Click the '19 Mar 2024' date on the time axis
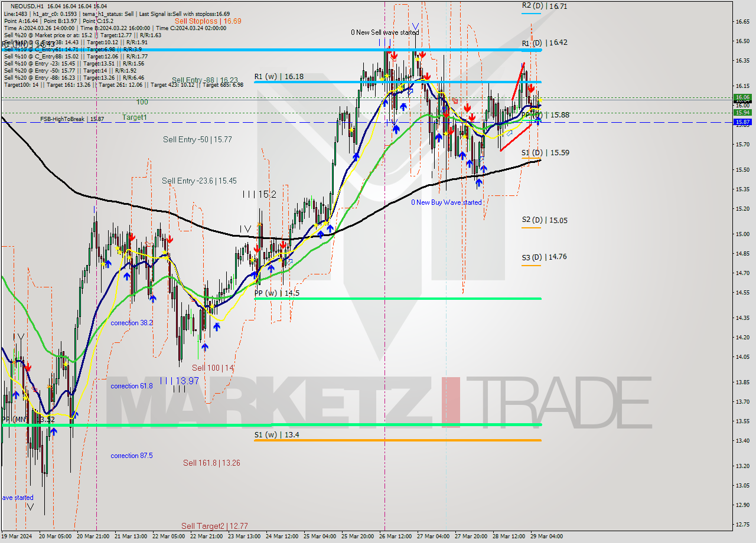The width and height of the screenshot is (756, 543). 17,537
